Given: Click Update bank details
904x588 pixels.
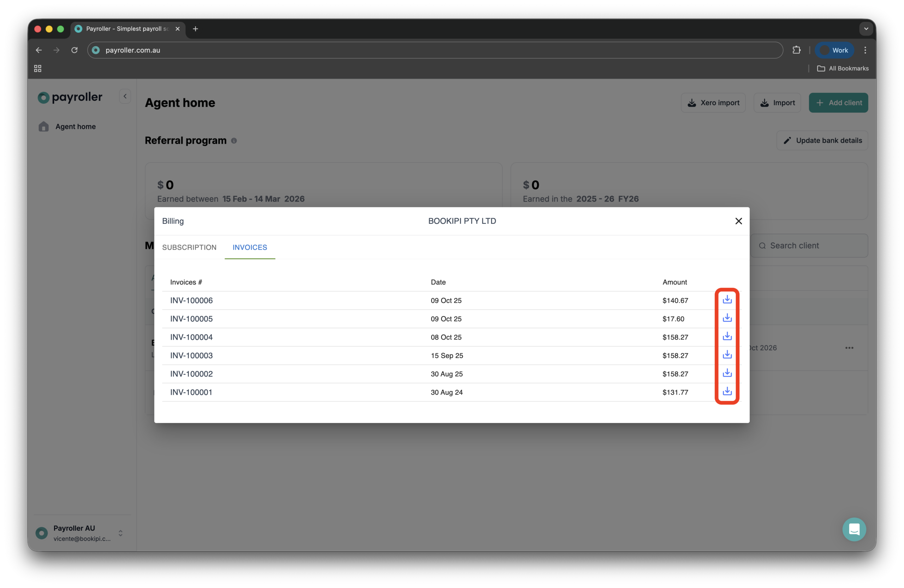Looking at the screenshot, I should (x=822, y=140).
